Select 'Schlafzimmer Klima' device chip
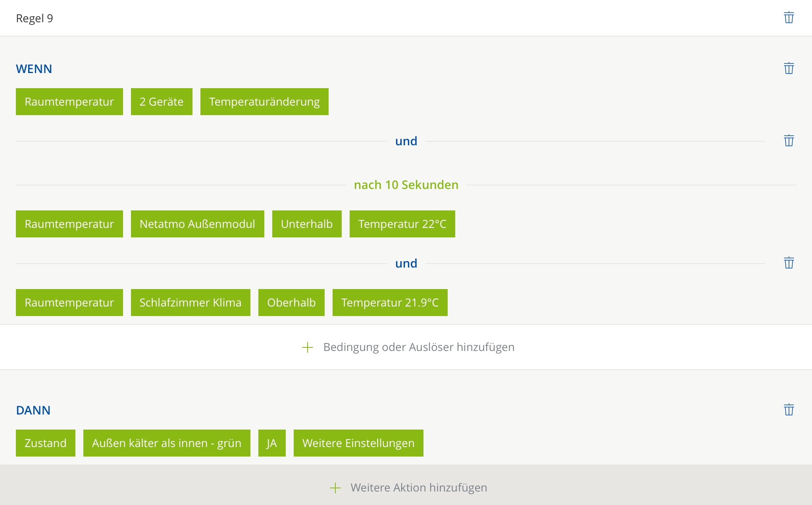The image size is (812, 505). (x=190, y=303)
